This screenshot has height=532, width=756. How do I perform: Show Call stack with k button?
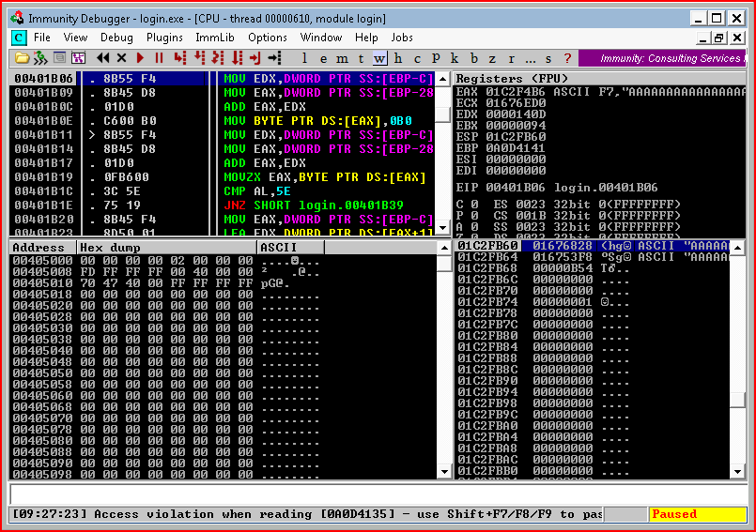click(x=455, y=58)
